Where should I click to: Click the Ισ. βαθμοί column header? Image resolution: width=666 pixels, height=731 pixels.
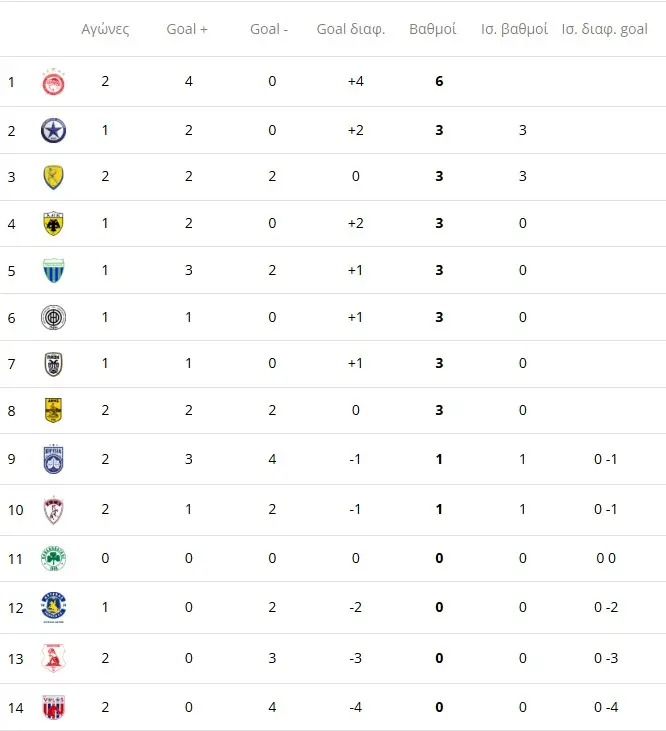coord(515,29)
